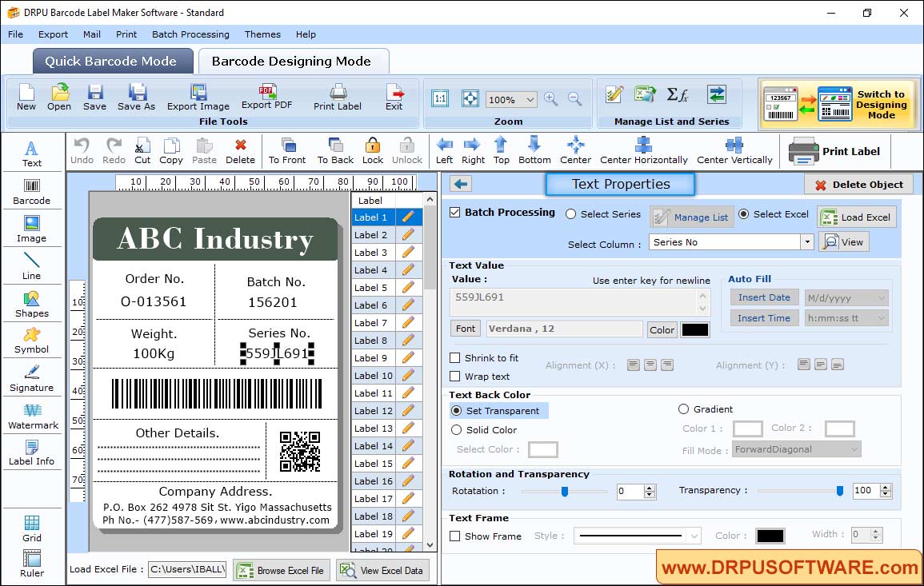Open the File menu
The height and width of the screenshot is (586, 924).
click(15, 34)
